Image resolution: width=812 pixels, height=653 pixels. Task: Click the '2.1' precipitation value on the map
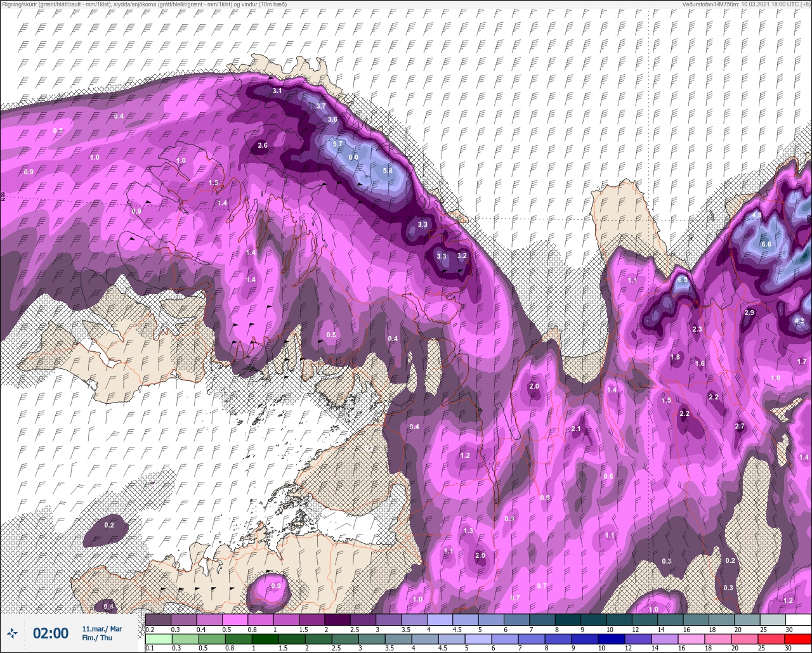point(576,429)
